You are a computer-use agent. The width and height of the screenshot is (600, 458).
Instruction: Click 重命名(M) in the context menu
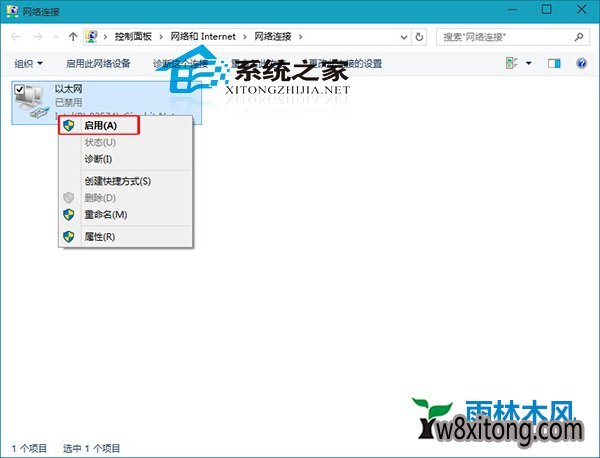105,214
